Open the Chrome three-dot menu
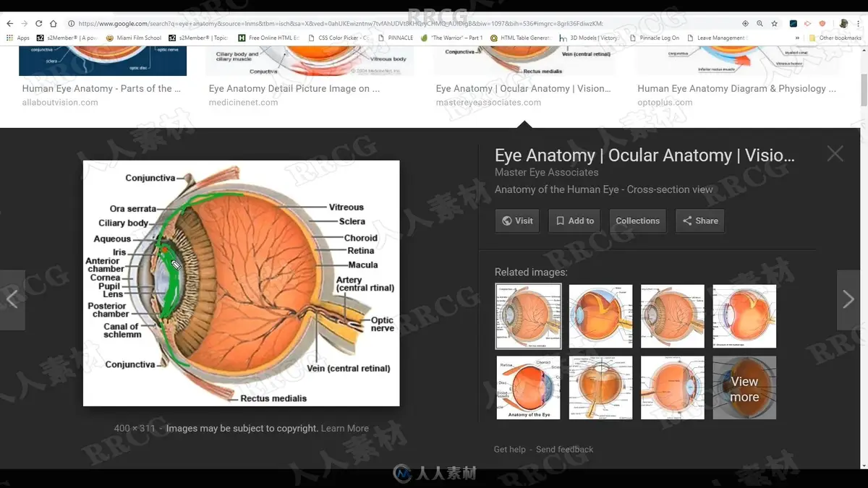This screenshot has height=488, width=868. pyautogui.click(x=859, y=24)
